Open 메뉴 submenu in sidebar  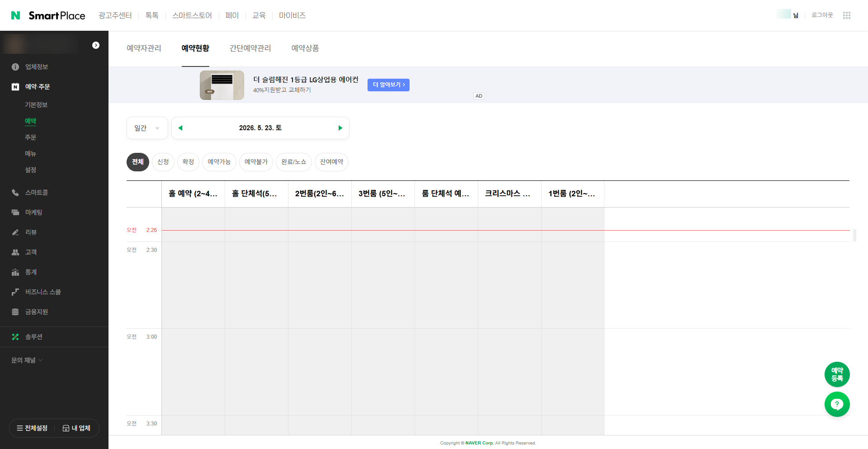coord(31,154)
